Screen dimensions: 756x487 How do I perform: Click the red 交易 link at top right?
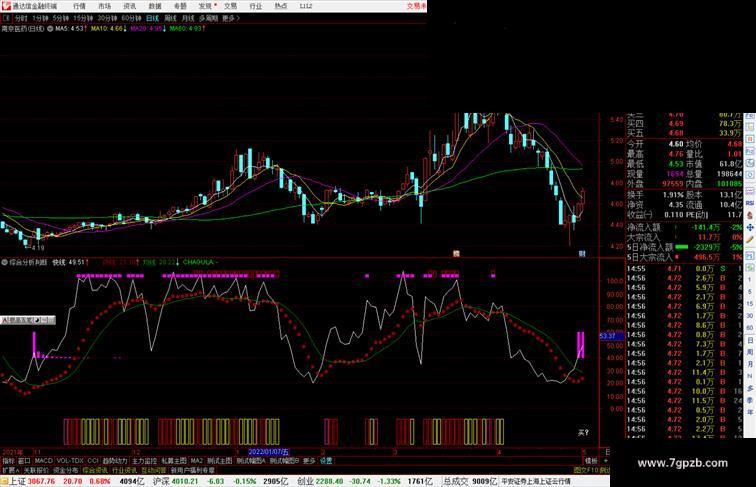416,6
